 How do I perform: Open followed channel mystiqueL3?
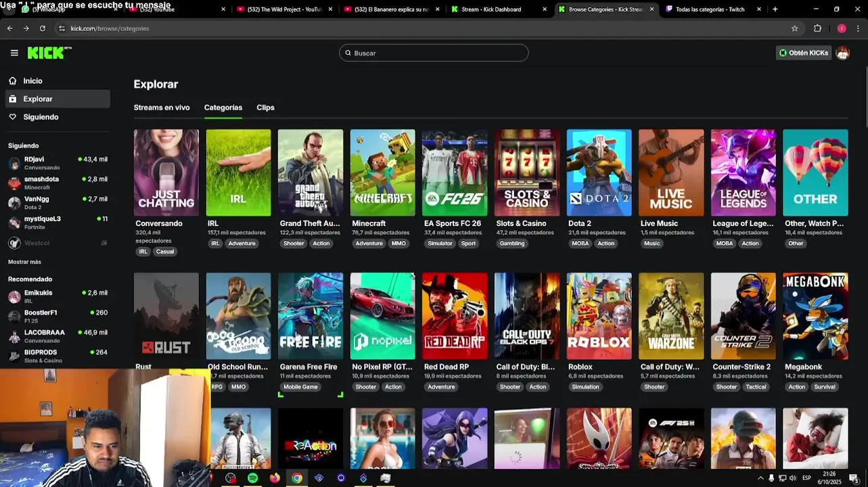58,222
